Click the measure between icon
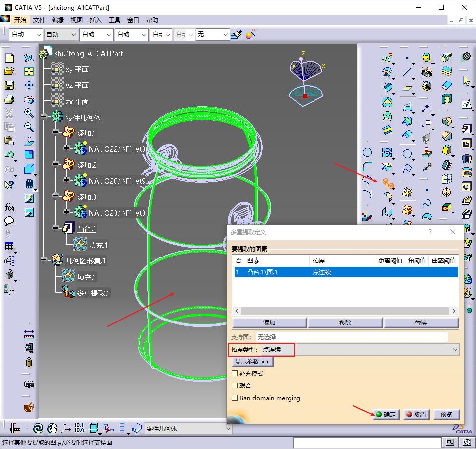 click(29, 334)
